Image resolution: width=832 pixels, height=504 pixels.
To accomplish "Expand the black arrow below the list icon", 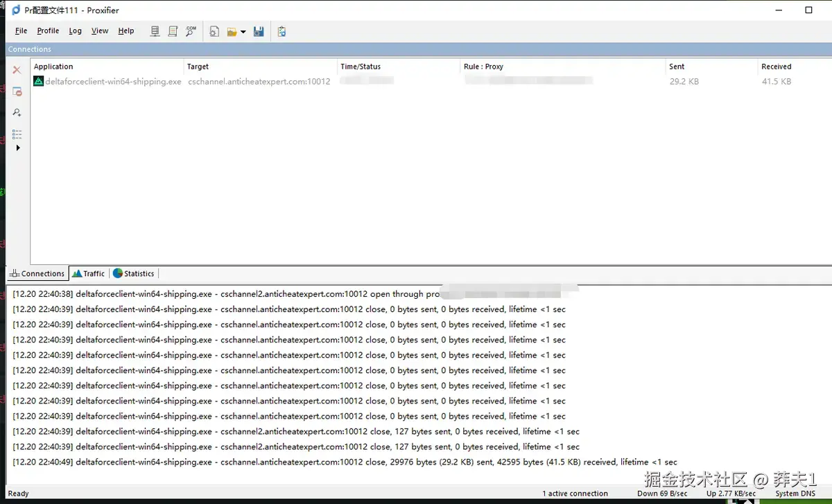I will click(18, 148).
